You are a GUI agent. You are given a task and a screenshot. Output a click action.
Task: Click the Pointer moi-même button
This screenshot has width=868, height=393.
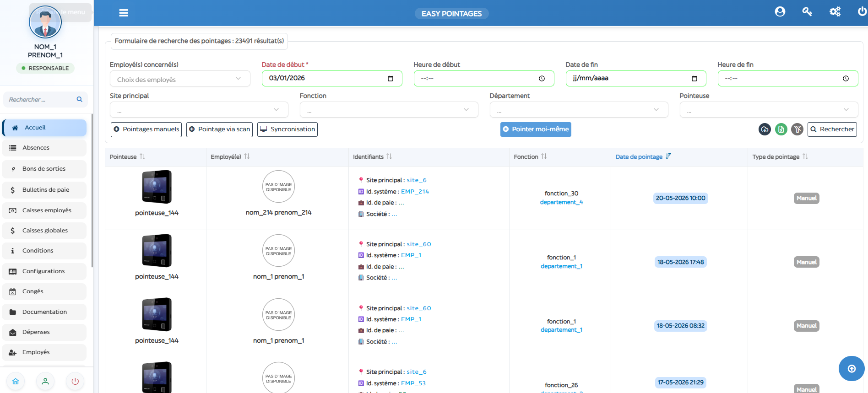tap(536, 129)
